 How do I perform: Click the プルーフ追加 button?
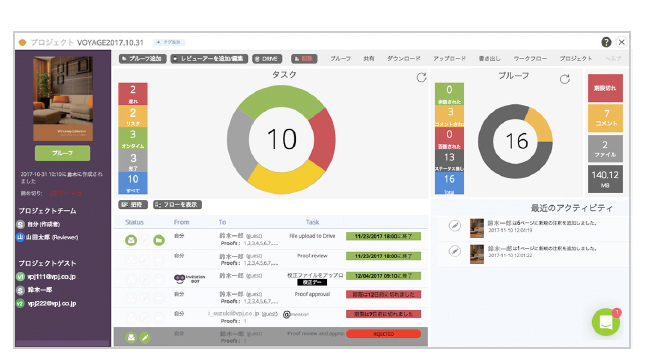click(x=143, y=59)
